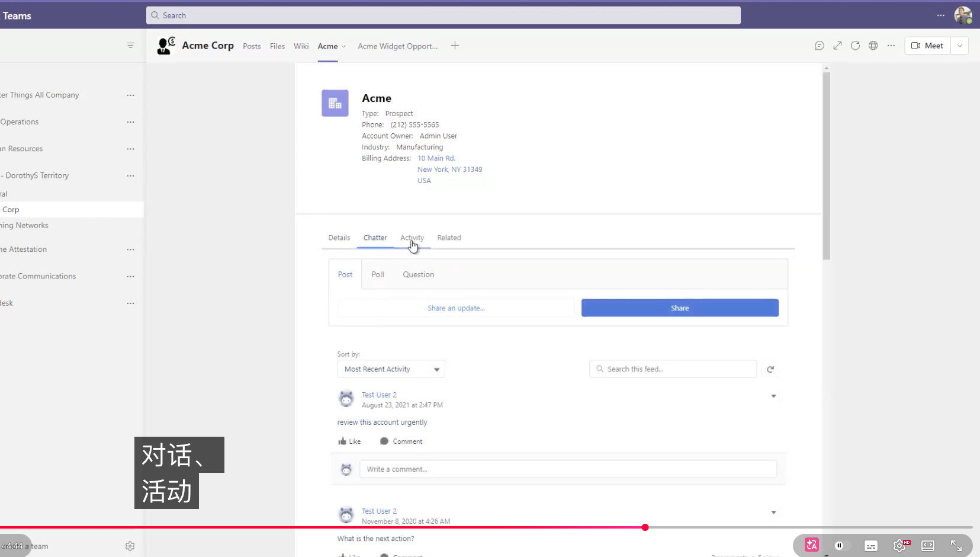Click the Write a comment field
Screen dimensions: 980x557
point(568,469)
